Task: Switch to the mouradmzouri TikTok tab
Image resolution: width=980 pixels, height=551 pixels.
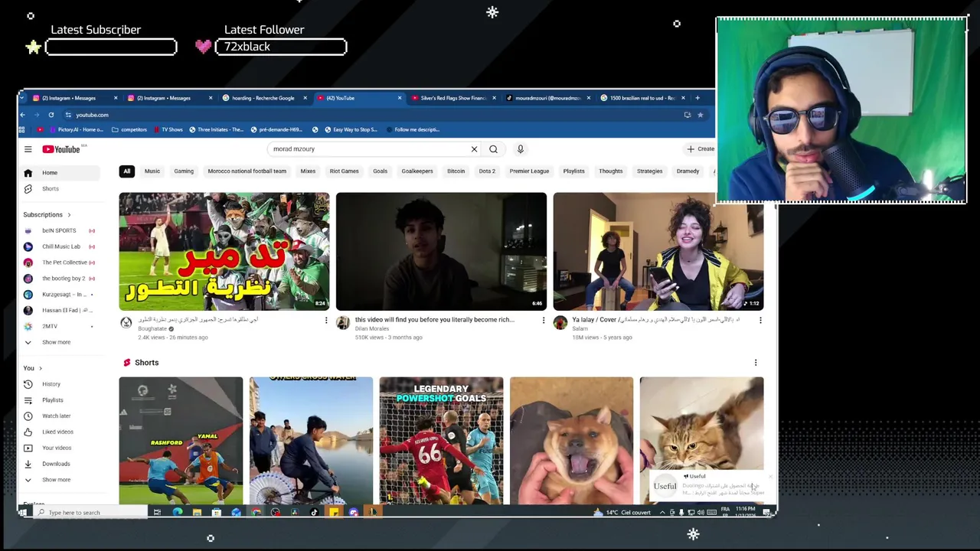Action: coord(548,98)
